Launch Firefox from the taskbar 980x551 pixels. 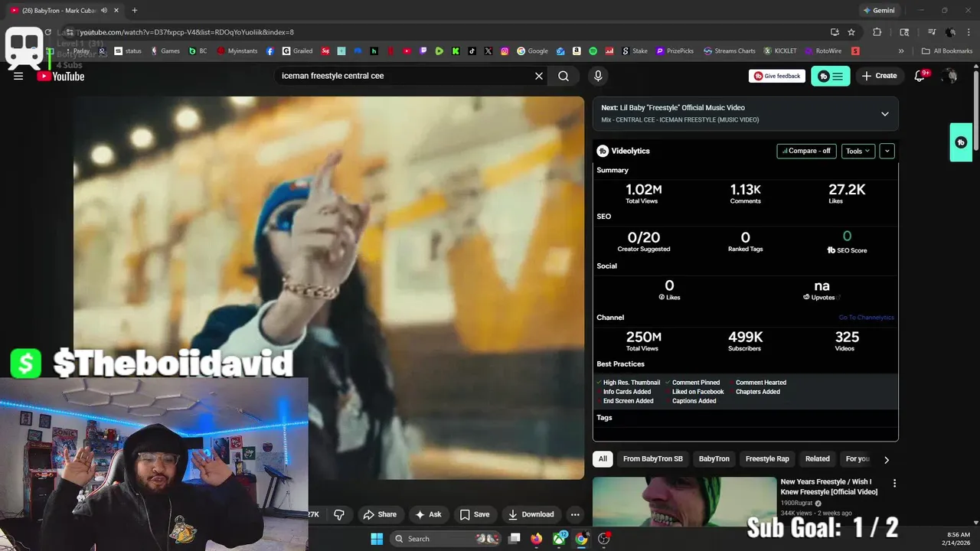(x=537, y=539)
